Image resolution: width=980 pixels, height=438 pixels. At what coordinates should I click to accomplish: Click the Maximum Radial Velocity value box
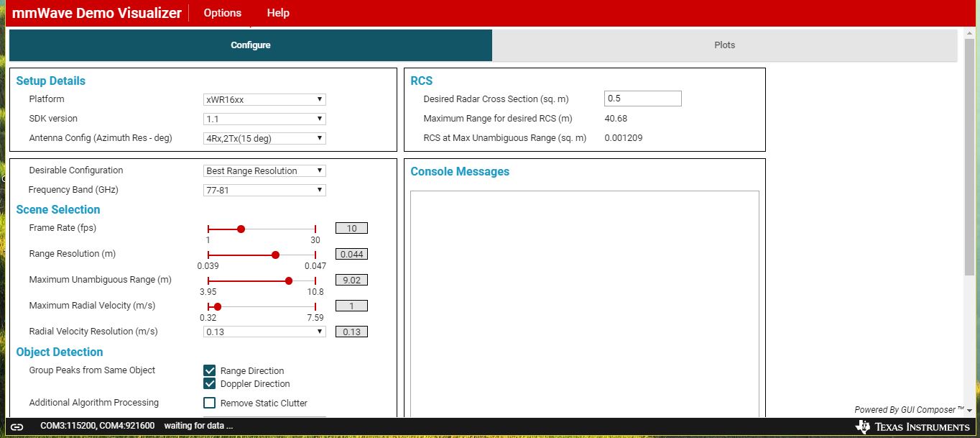coord(351,306)
